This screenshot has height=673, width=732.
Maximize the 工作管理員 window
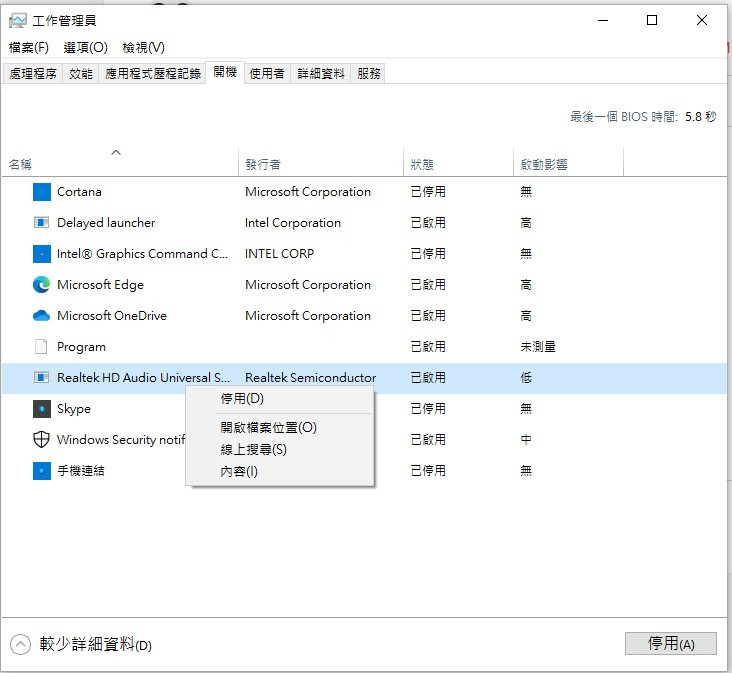[x=652, y=21]
